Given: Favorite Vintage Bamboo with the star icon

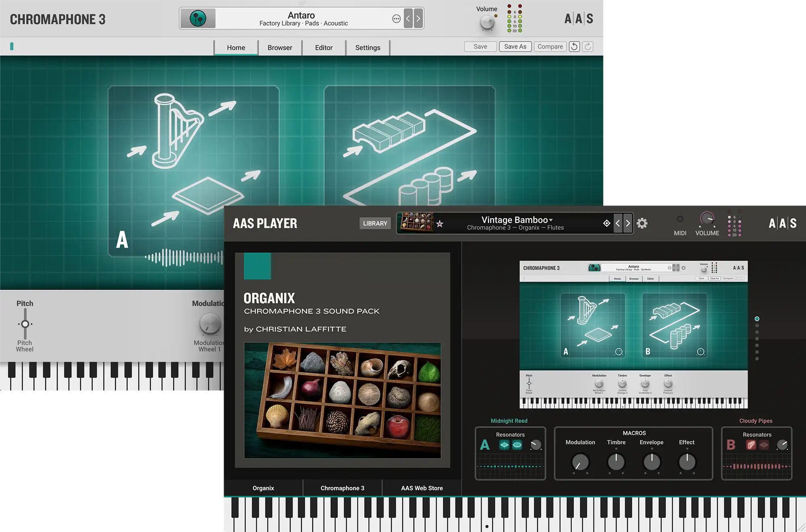Looking at the screenshot, I should coord(440,224).
